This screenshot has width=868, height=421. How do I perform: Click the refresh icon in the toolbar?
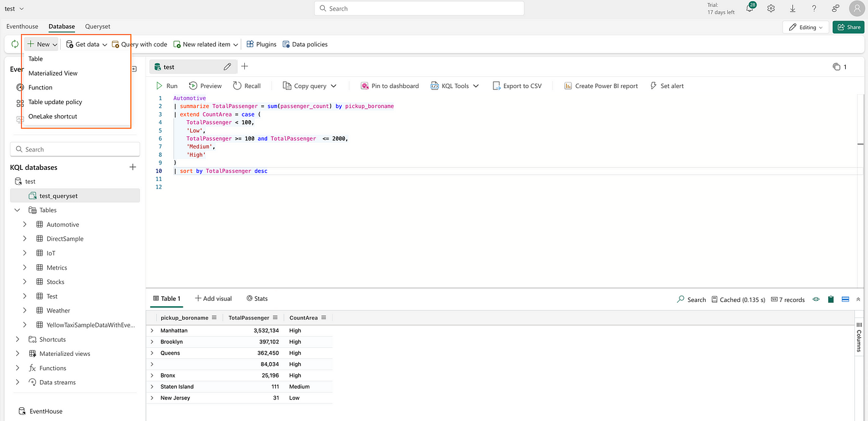15,45
